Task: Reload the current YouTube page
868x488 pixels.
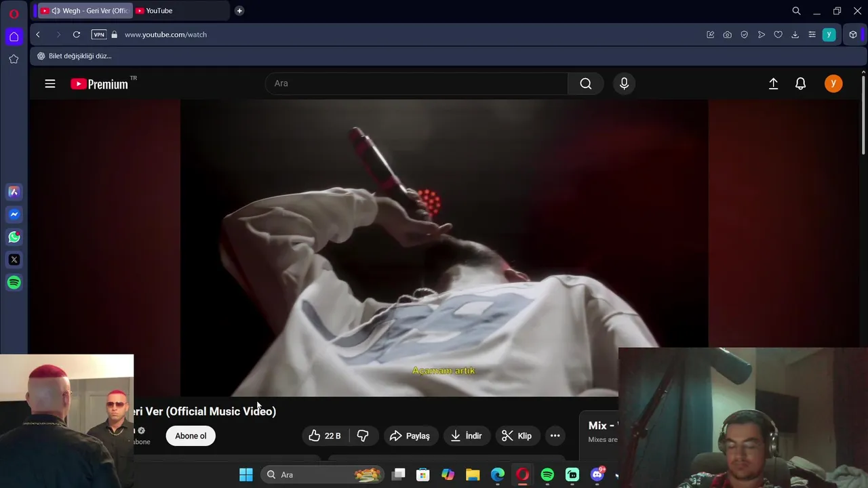Action: (x=77, y=35)
